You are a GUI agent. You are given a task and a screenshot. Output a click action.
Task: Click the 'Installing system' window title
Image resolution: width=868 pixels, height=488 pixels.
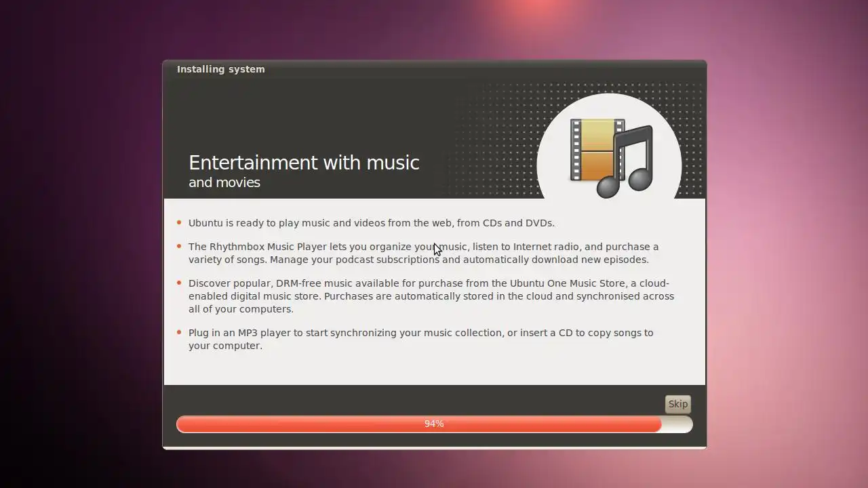(x=221, y=69)
